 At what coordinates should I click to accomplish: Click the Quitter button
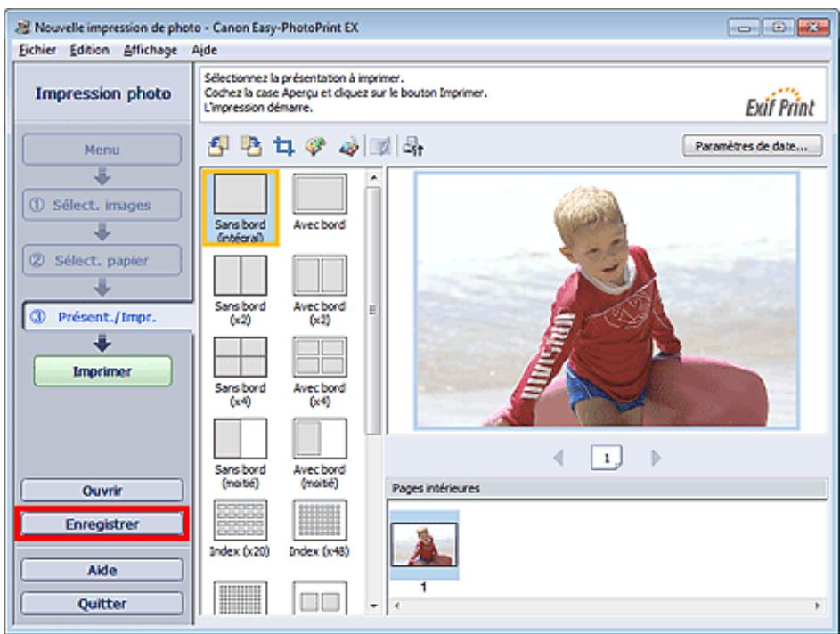click(x=102, y=604)
